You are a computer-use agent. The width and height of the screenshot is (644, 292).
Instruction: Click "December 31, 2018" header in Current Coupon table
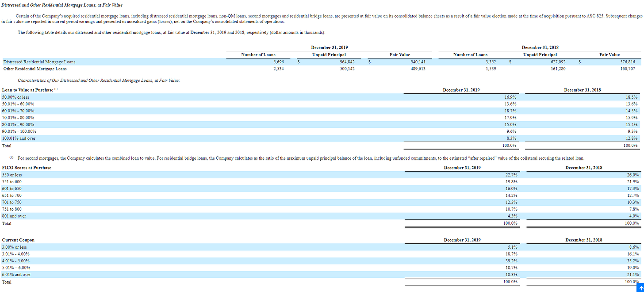tap(583, 240)
